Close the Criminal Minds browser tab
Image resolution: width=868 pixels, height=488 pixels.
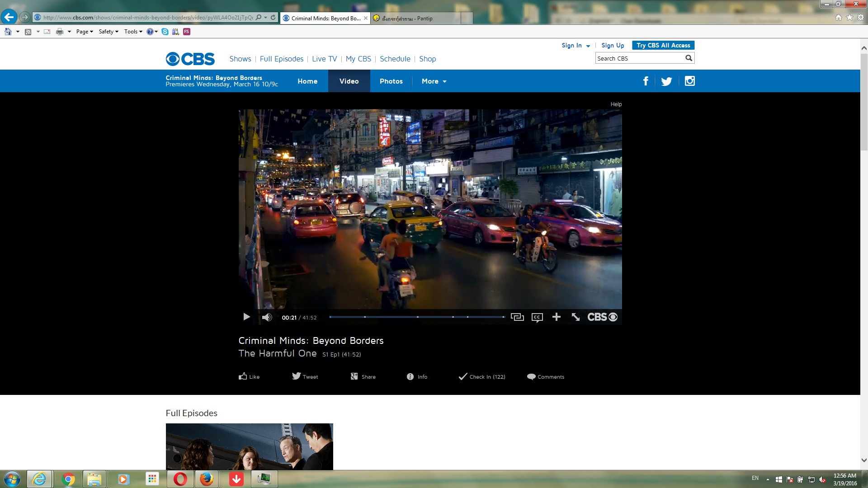(366, 18)
